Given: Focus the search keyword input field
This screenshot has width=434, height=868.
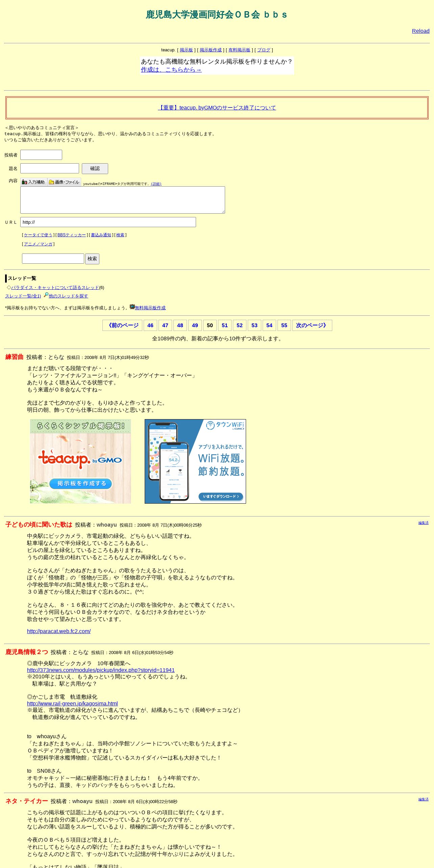Looking at the screenshot, I should pyautogui.click(x=53, y=259).
